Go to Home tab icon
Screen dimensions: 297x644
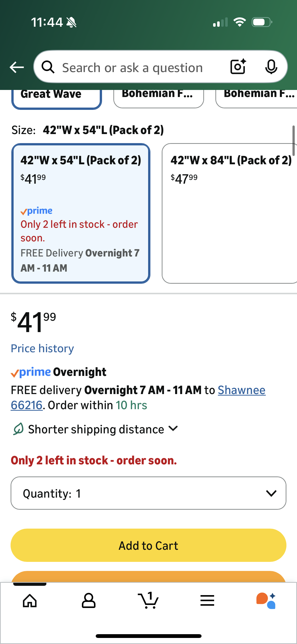30,601
